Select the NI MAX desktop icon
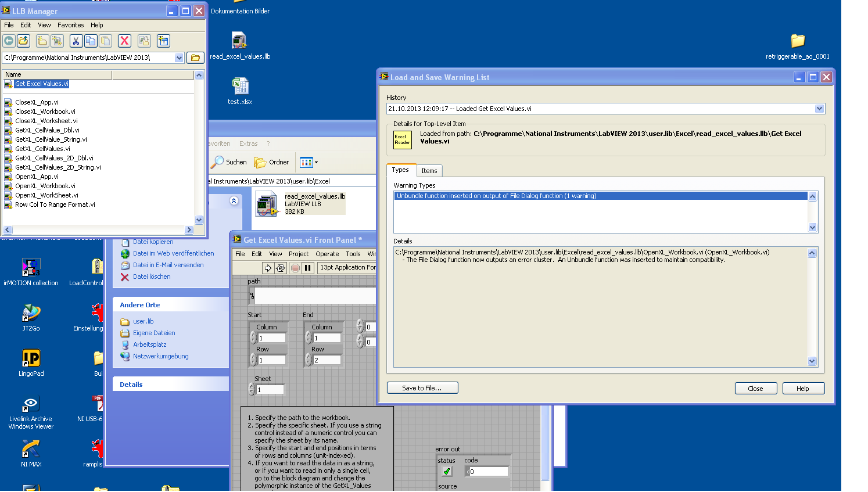 pyautogui.click(x=31, y=454)
